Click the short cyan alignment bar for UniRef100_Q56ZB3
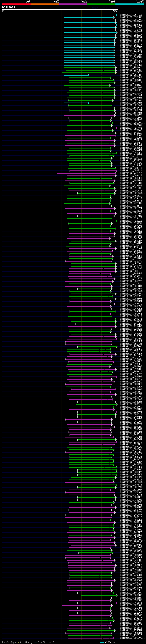 [x=77, y=75]
